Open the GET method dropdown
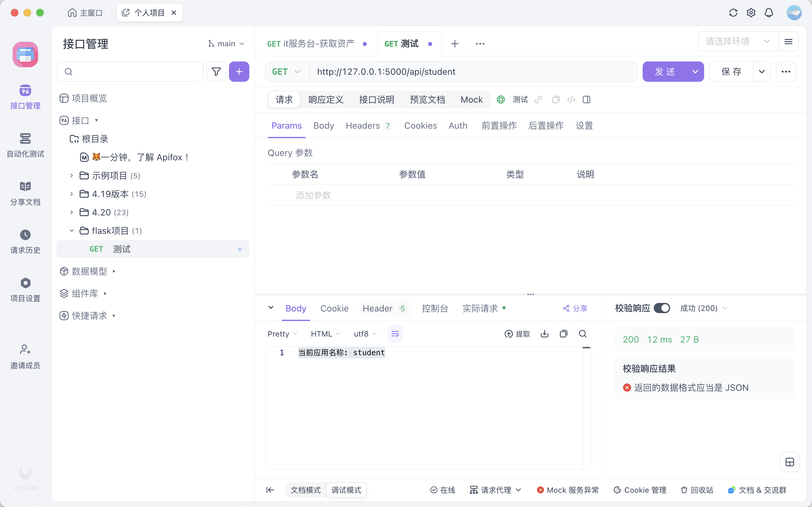This screenshot has width=812, height=507. pos(286,71)
